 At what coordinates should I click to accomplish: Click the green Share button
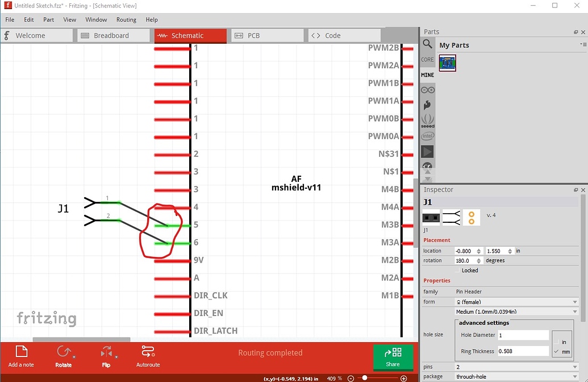pyautogui.click(x=393, y=357)
